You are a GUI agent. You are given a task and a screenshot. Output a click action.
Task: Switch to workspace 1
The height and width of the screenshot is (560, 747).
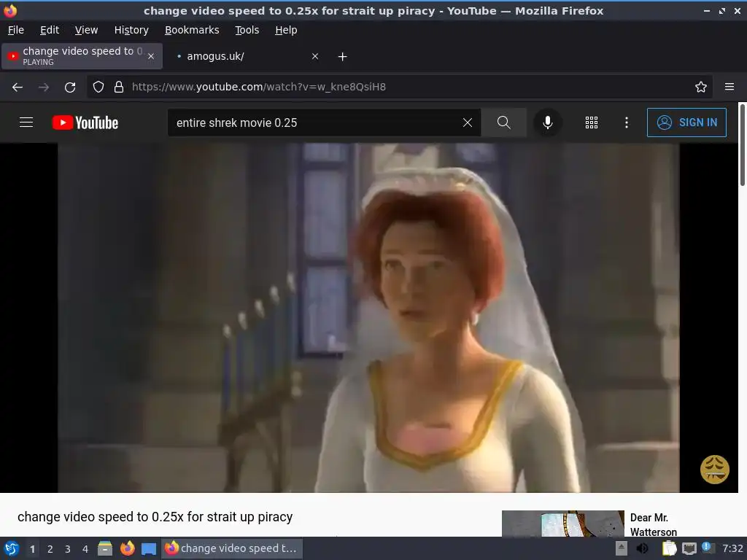coord(32,549)
